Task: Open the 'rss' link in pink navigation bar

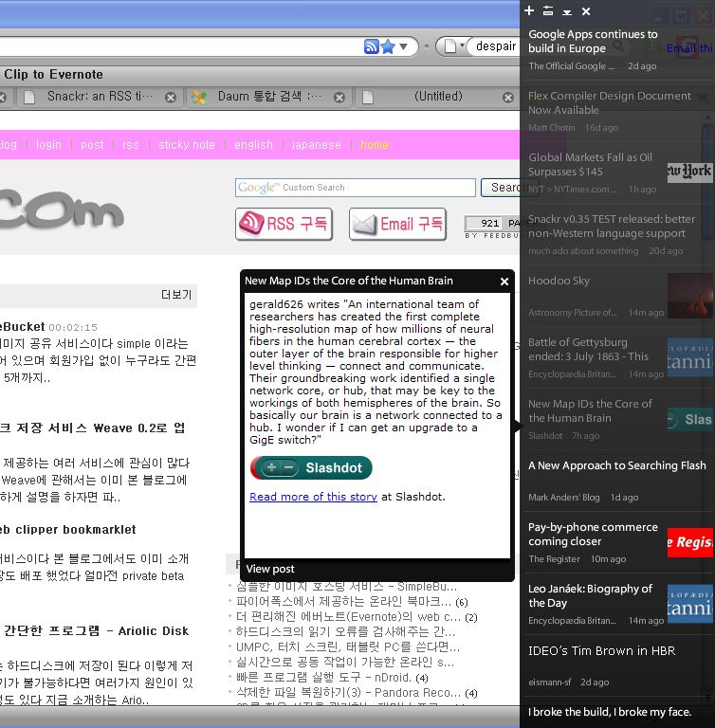Action: (131, 145)
